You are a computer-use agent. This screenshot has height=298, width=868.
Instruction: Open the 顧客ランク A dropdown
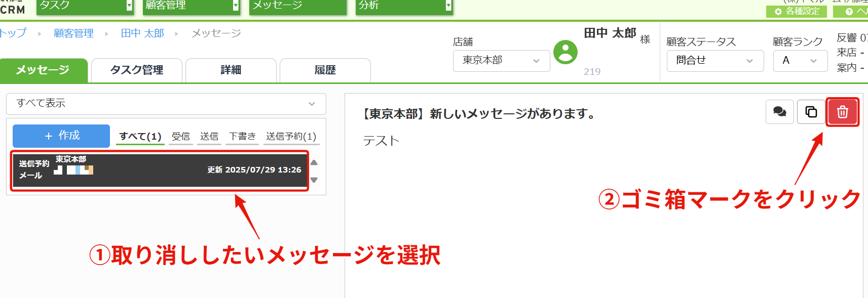[x=801, y=61]
